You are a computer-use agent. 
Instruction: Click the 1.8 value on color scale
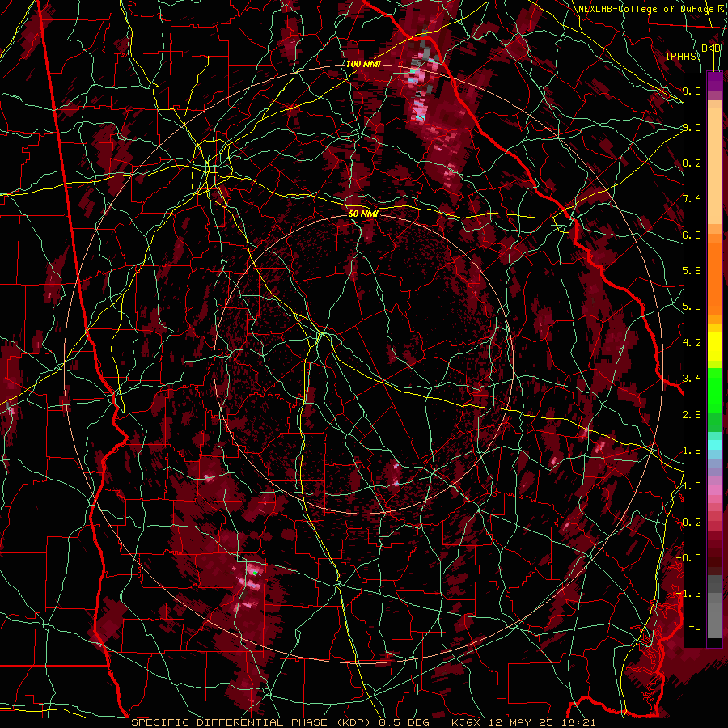[x=692, y=451]
